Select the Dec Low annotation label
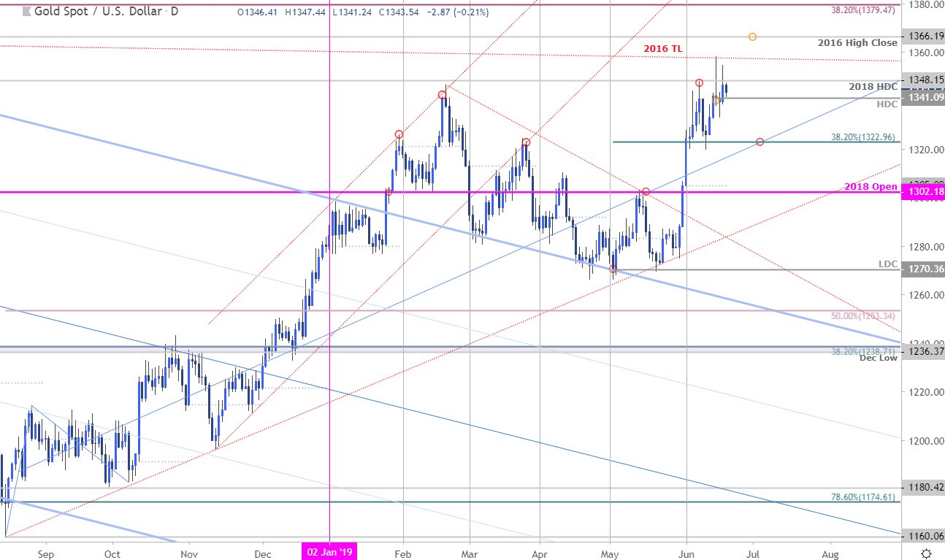This screenshot has width=945, height=560. pos(879,358)
